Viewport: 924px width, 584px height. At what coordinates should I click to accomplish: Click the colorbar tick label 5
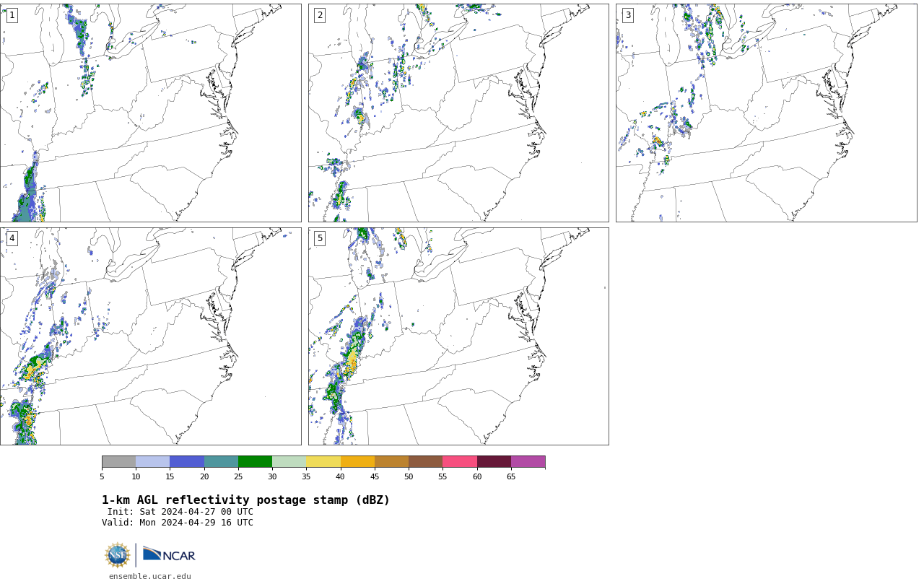pyautogui.click(x=102, y=476)
